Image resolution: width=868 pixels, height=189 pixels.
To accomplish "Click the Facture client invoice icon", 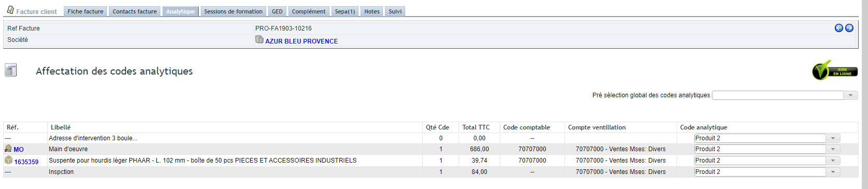I will (x=10, y=10).
